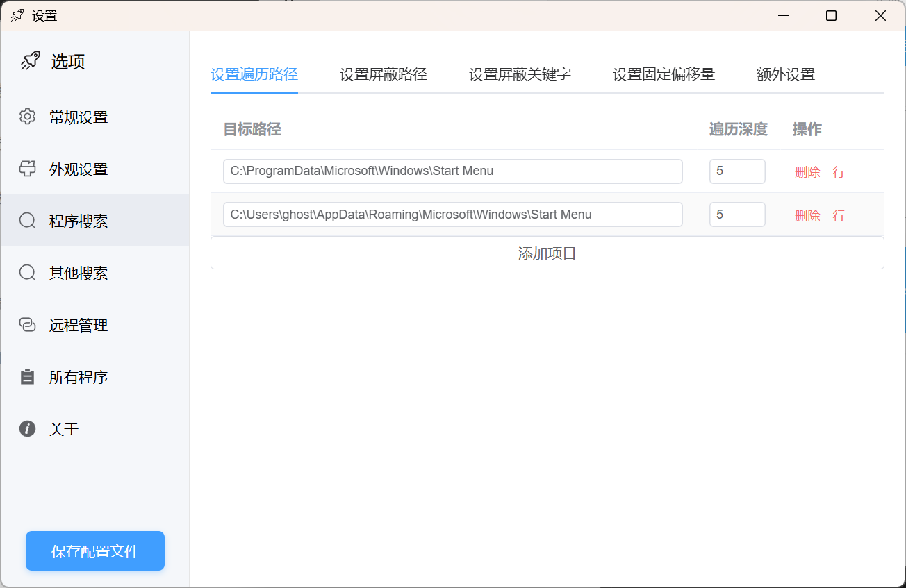Click the Users ghost AppData path field
The image size is (906, 588).
(452, 215)
